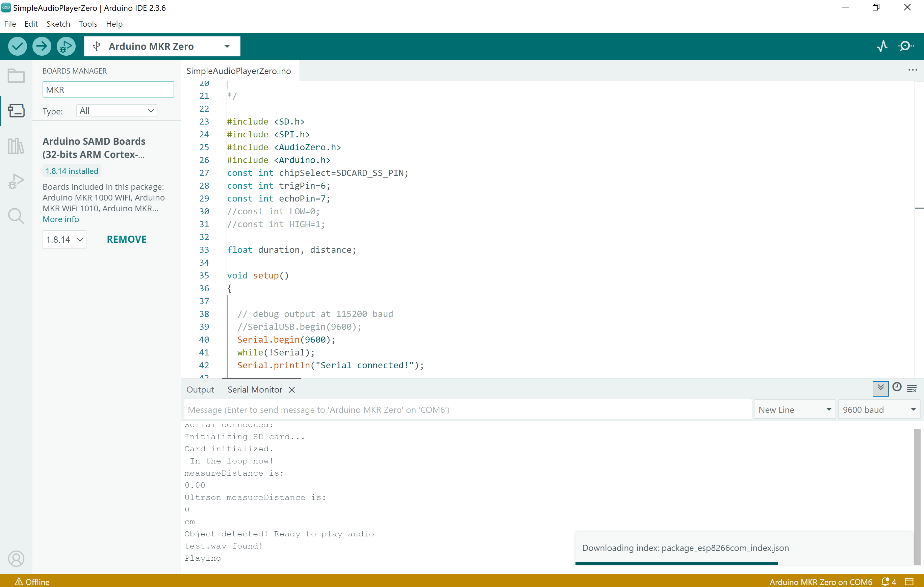Toggle bottom panel icon in status bar

point(909,581)
